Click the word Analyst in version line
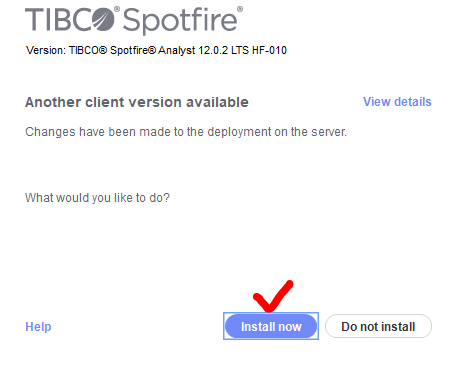The width and height of the screenshot is (461, 377). [177, 50]
